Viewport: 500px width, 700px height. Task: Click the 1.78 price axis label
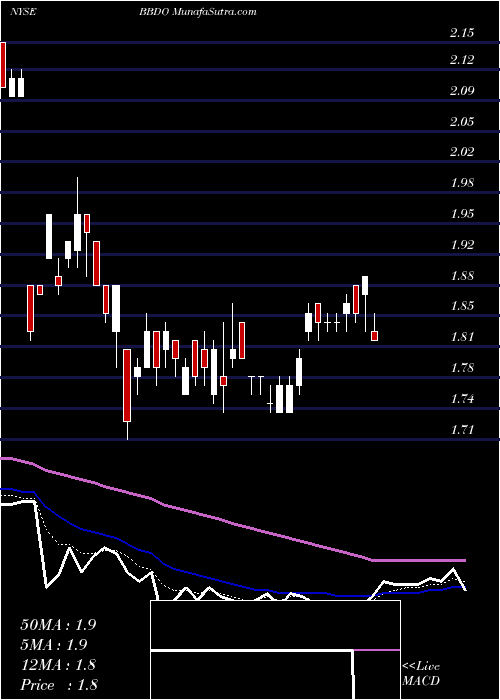coord(462,368)
